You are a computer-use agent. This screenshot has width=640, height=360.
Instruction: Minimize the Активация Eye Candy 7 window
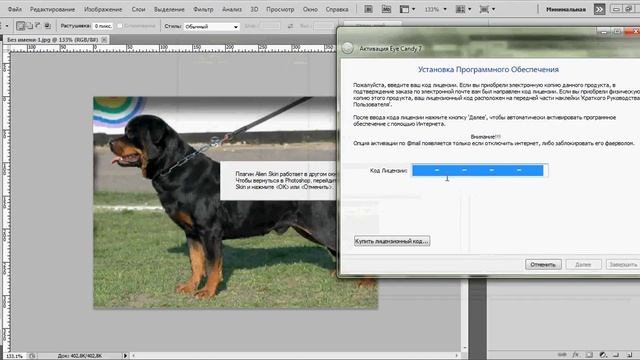click(x=604, y=31)
